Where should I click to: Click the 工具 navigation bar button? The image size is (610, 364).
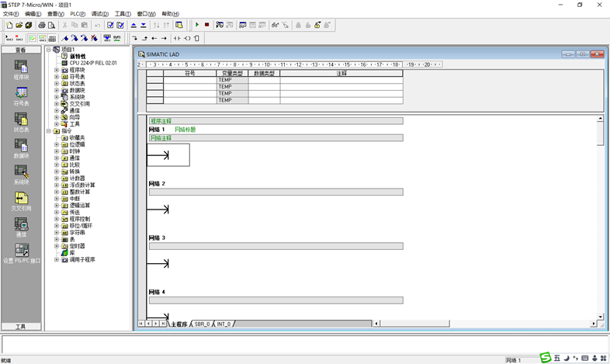tap(21, 327)
